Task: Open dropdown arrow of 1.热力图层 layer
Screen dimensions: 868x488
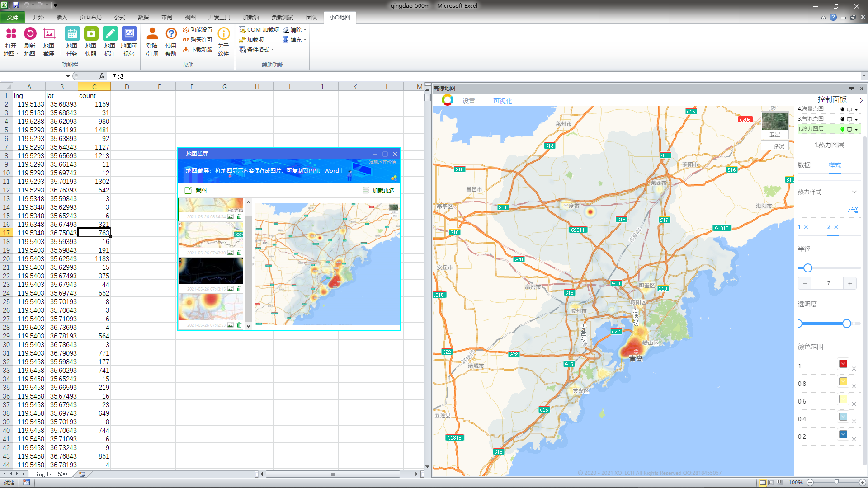Action: 856,130
